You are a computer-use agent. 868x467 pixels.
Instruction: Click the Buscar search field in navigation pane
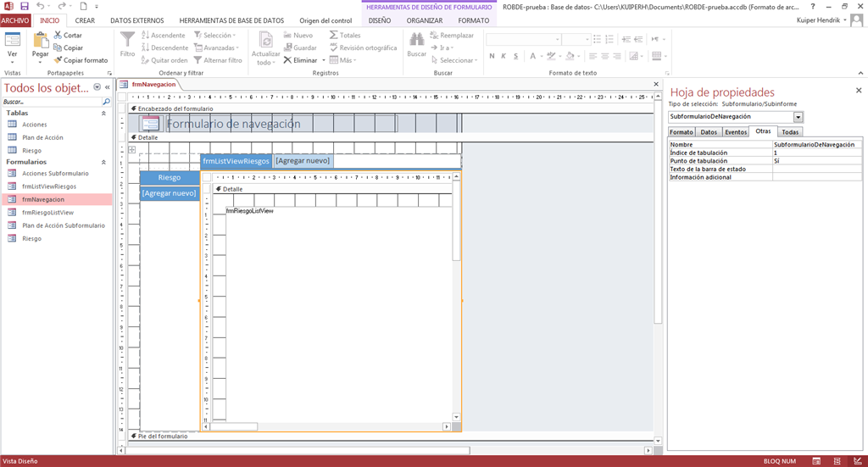pos(53,102)
